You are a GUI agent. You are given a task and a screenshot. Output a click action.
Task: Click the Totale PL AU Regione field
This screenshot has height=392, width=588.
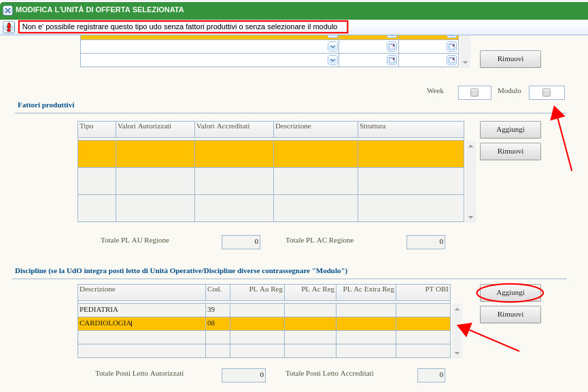click(x=241, y=242)
